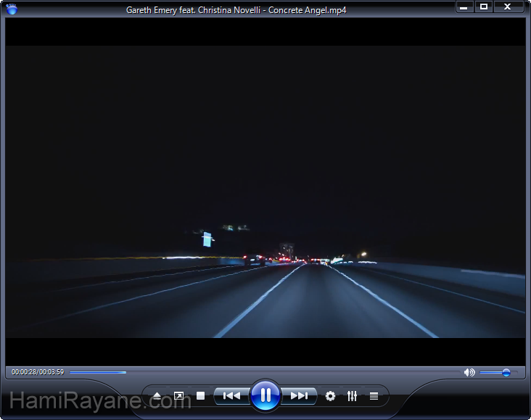
Task: Click the elapsed time display 00:00:28/00:03:59
Action: tap(38, 372)
